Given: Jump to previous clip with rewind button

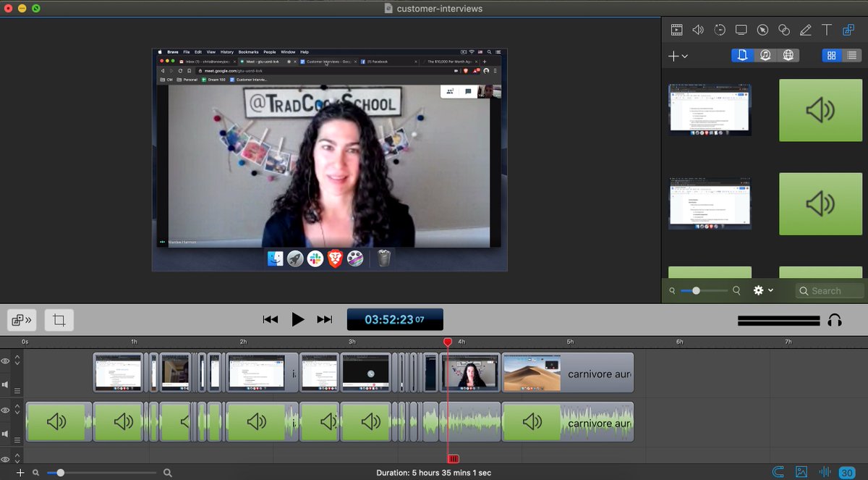Looking at the screenshot, I should pyautogui.click(x=271, y=319).
